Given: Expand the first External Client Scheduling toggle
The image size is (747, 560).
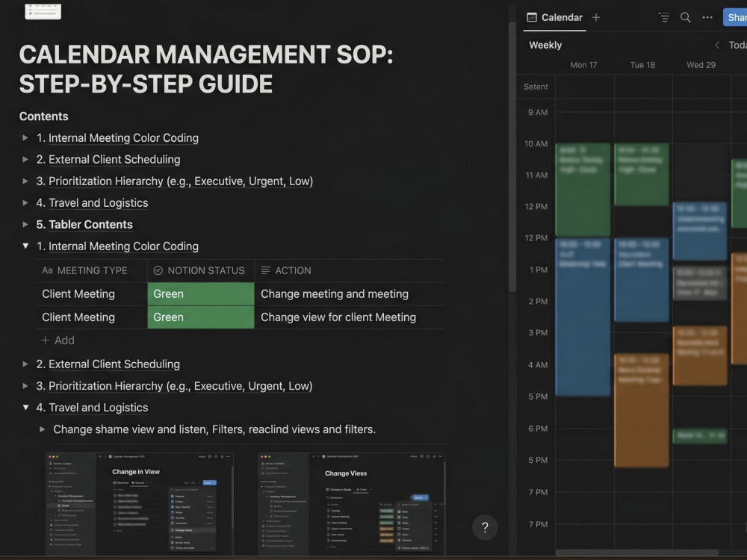Looking at the screenshot, I should pyautogui.click(x=25, y=159).
